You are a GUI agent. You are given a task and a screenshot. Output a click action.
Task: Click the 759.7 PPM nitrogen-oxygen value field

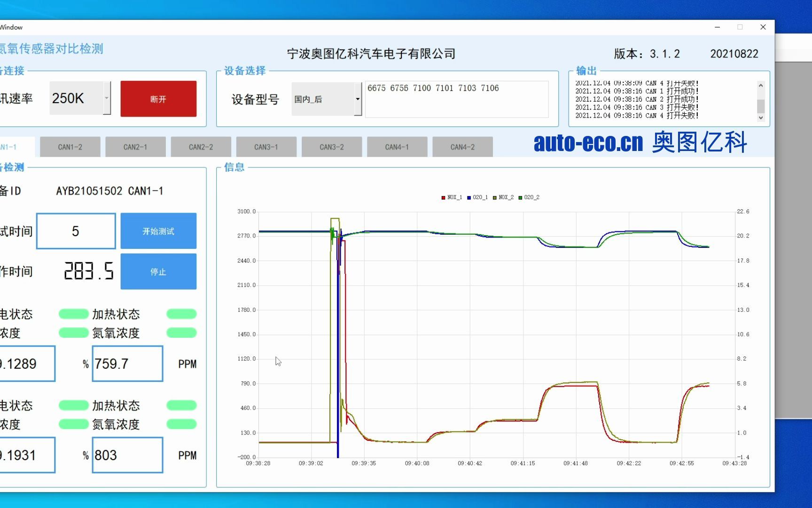127,364
